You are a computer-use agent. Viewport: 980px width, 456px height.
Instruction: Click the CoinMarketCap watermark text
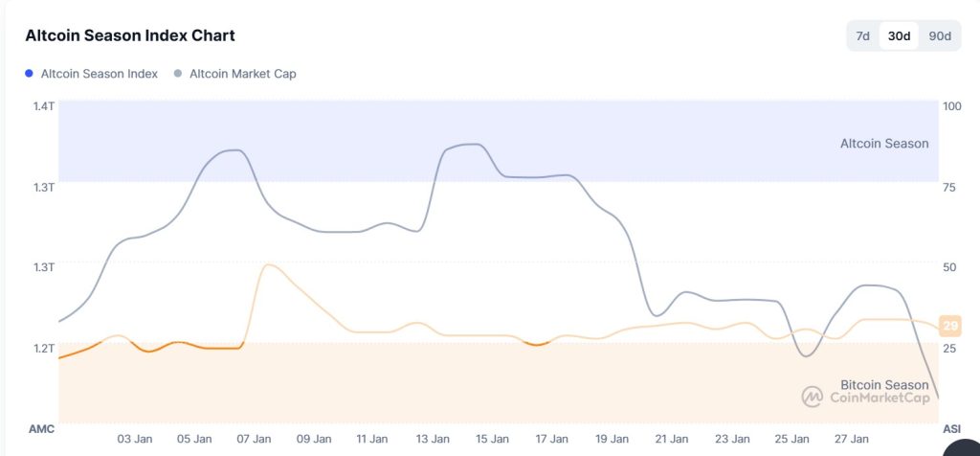(x=879, y=398)
